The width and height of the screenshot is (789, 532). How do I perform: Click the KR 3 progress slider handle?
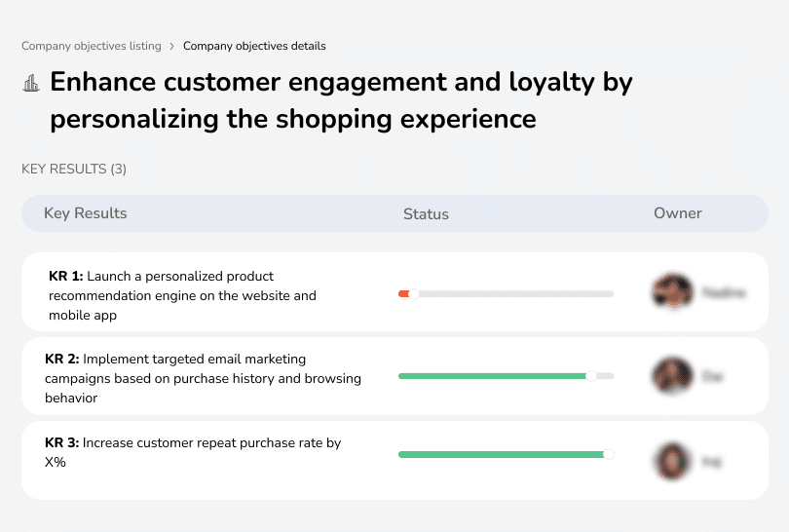609,453
